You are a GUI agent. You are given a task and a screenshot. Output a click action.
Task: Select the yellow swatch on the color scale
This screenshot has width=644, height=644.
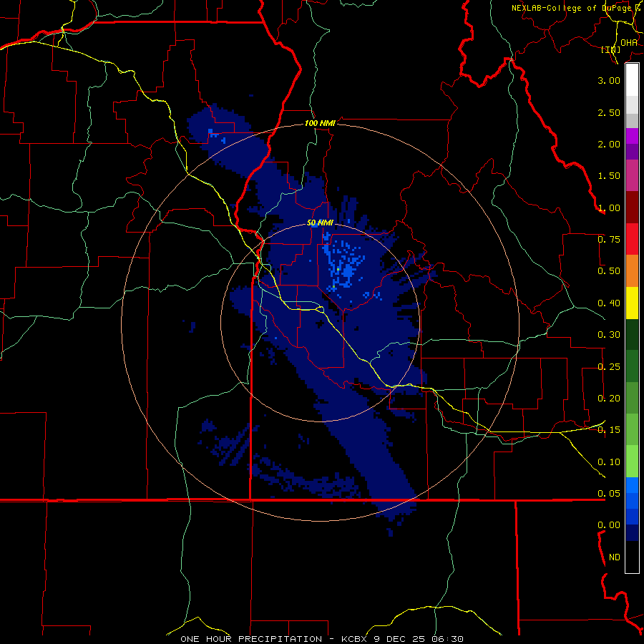(x=632, y=303)
